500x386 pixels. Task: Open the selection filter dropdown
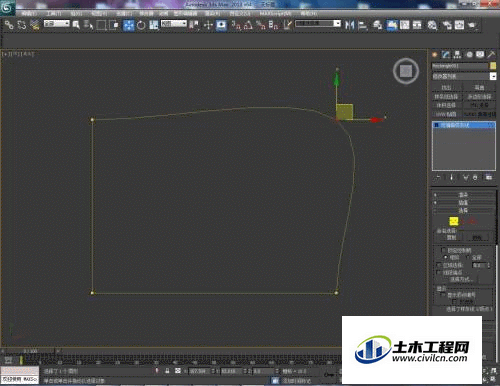click(x=57, y=24)
